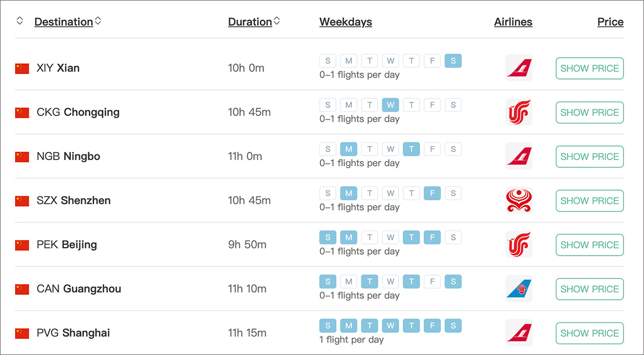Screen dimensions: 644x355
Task: Toggle the Wednesday box in Chongqing row
Action: tap(391, 105)
